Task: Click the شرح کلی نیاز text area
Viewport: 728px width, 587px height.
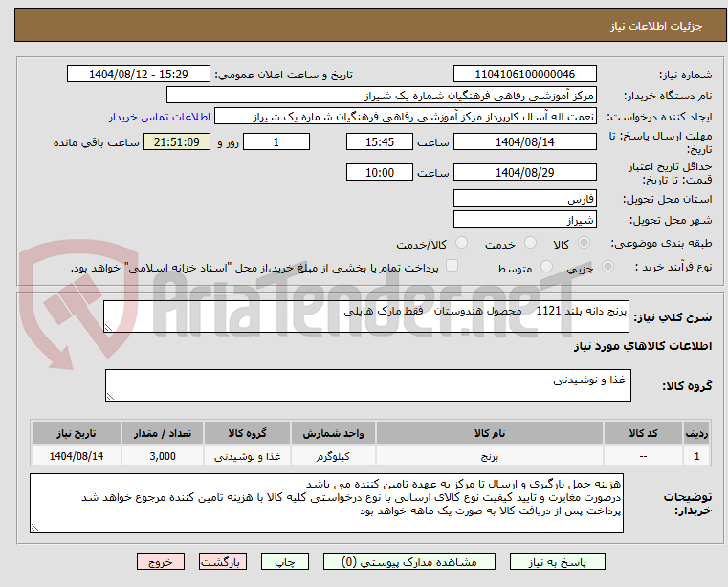Action: (x=366, y=316)
